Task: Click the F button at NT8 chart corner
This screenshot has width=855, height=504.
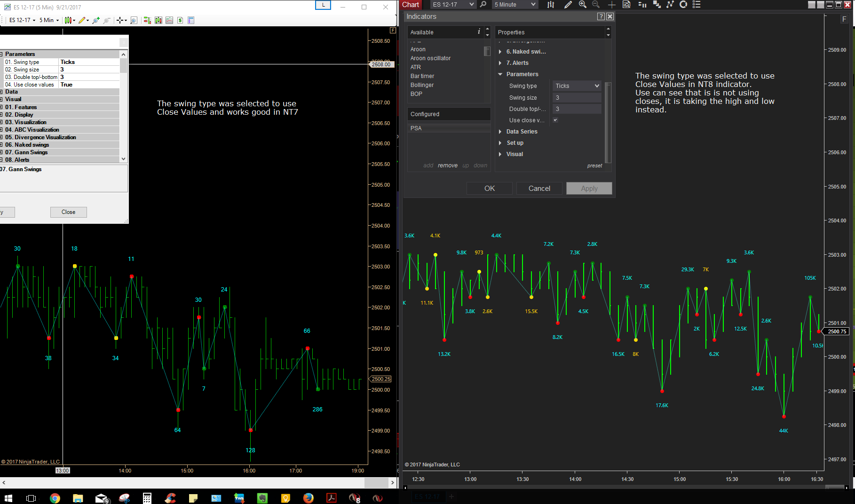Action: pyautogui.click(x=845, y=19)
